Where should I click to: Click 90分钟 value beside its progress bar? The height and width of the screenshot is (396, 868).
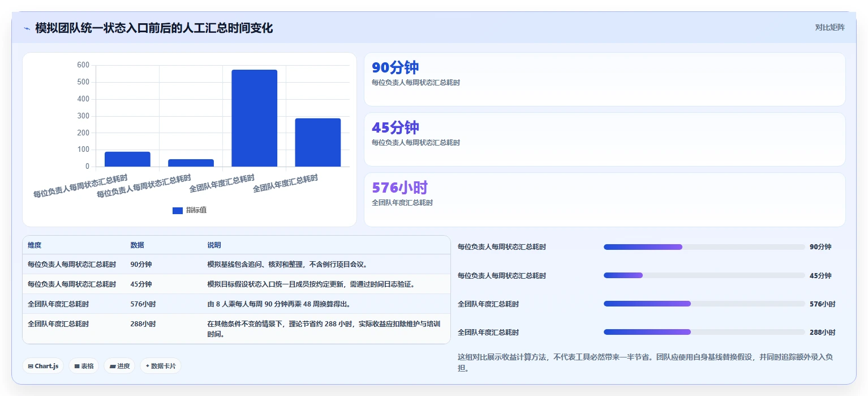tap(820, 247)
